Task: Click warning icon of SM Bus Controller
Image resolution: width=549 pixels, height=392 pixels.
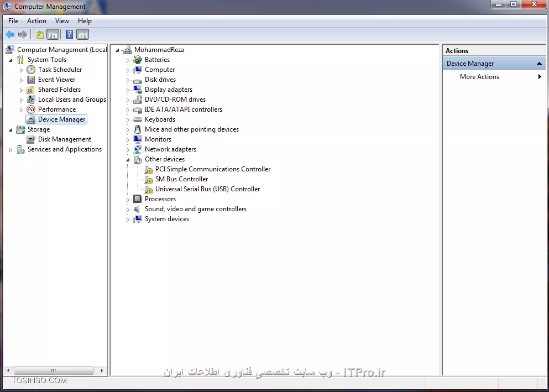Action: tap(149, 179)
